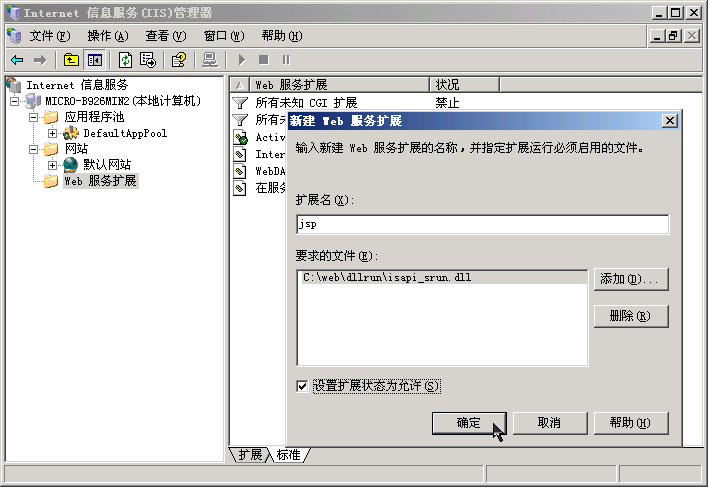Click the Stop toolbar icon
This screenshot has height=487, width=708.
[264, 60]
